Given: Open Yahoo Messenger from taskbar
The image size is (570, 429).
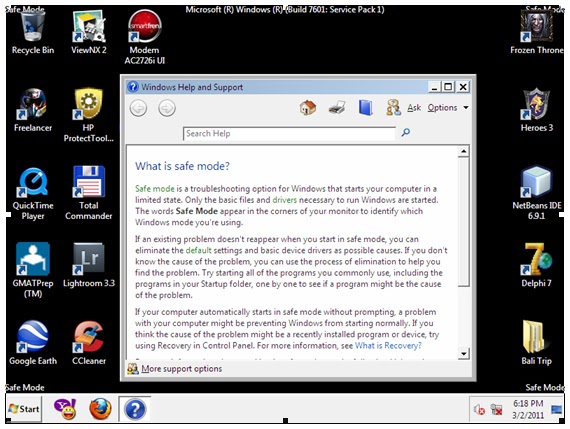Looking at the screenshot, I should click(x=65, y=409).
